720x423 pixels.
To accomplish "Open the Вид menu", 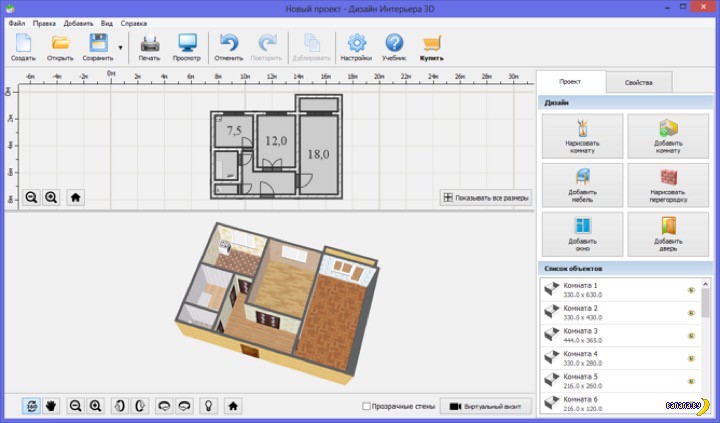I will [x=106, y=21].
